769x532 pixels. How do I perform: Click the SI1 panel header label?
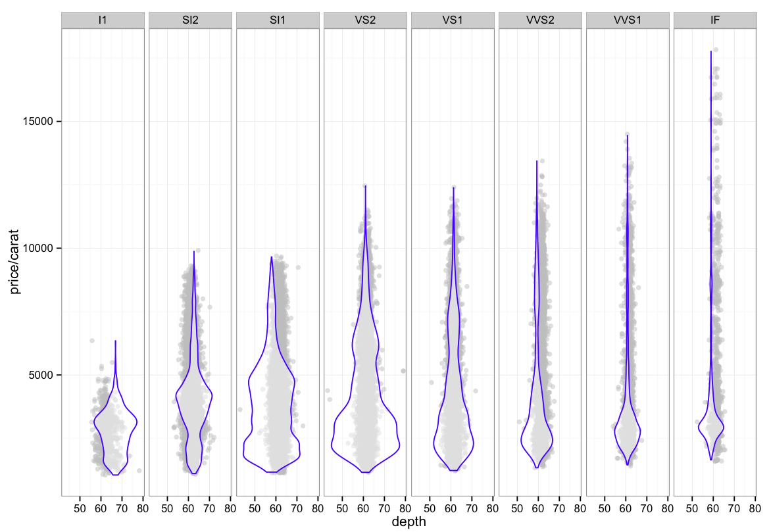278,20
